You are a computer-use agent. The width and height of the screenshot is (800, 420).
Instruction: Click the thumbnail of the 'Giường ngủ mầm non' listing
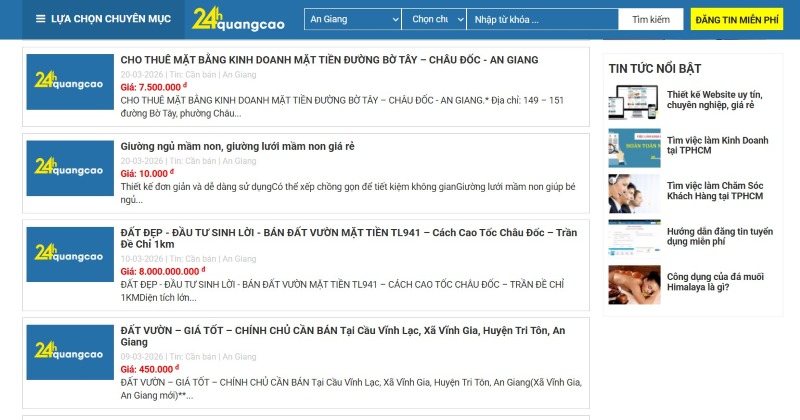tap(70, 167)
